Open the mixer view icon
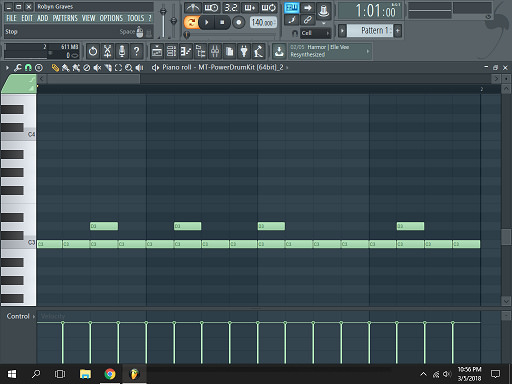 [x=215, y=51]
